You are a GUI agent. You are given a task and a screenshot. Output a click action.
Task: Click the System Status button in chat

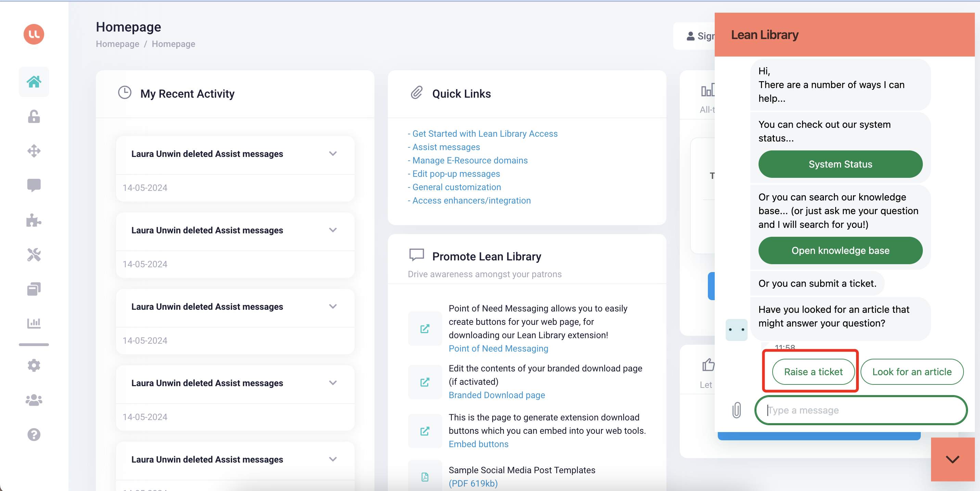[840, 164]
